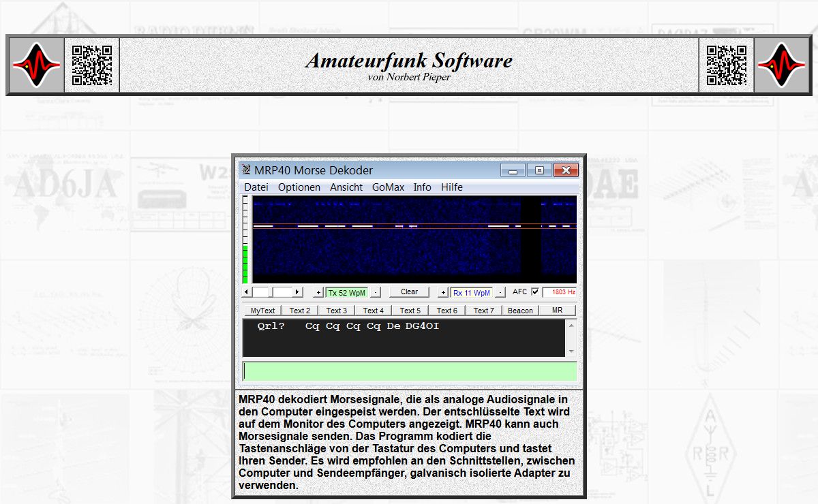The height and width of the screenshot is (504, 818).
Task: Click the decoded callsign DG4OI text
Action: (422, 326)
